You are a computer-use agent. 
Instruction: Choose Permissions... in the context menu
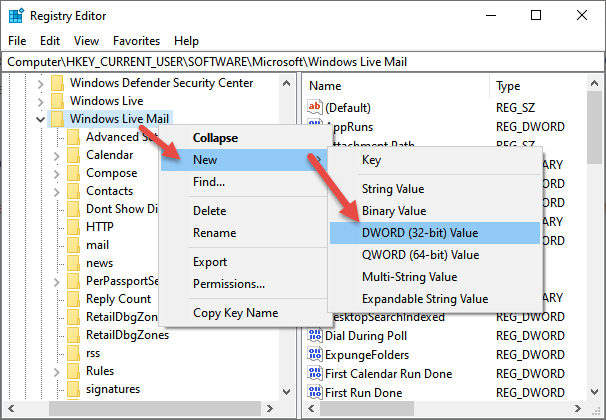(x=245, y=284)
